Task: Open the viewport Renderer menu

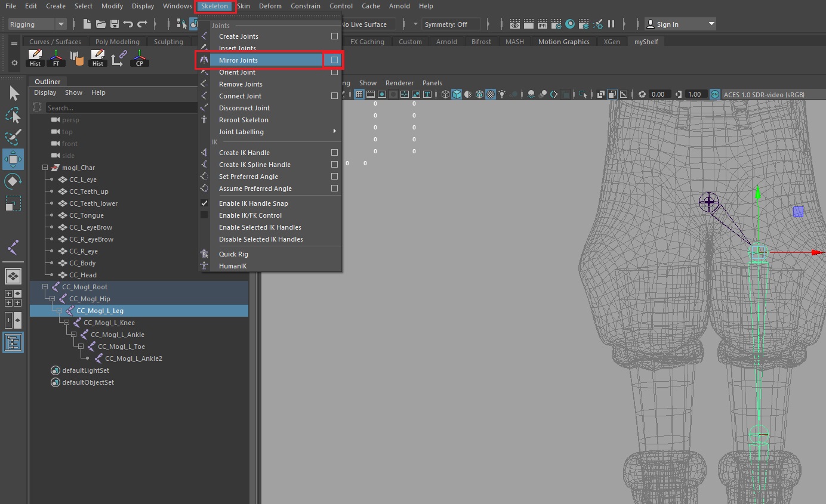Action: (x=399, y=83)
